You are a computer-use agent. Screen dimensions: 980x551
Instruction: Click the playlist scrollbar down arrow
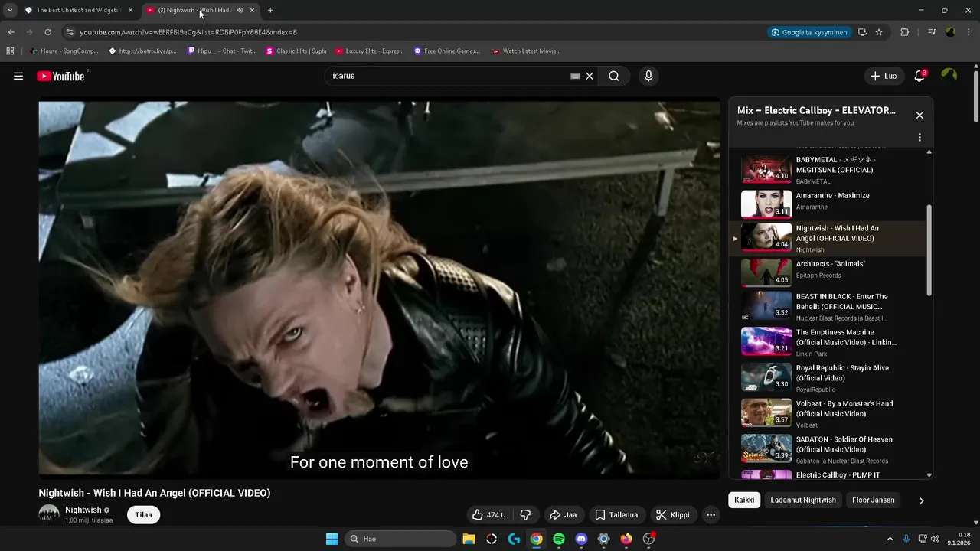(x=929, y=475)
